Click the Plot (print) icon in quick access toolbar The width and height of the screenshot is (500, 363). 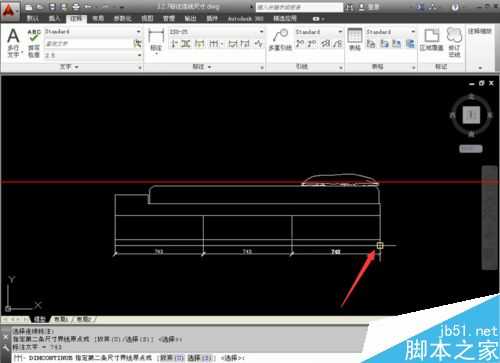pos(76,7)
